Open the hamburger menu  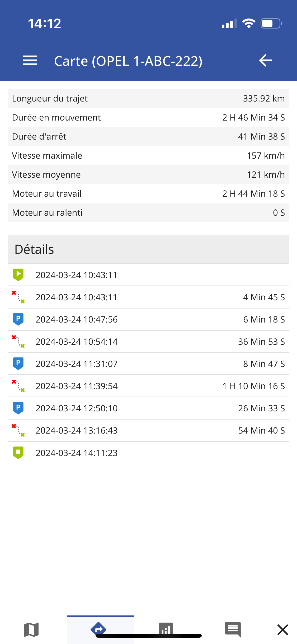(30, 61)
